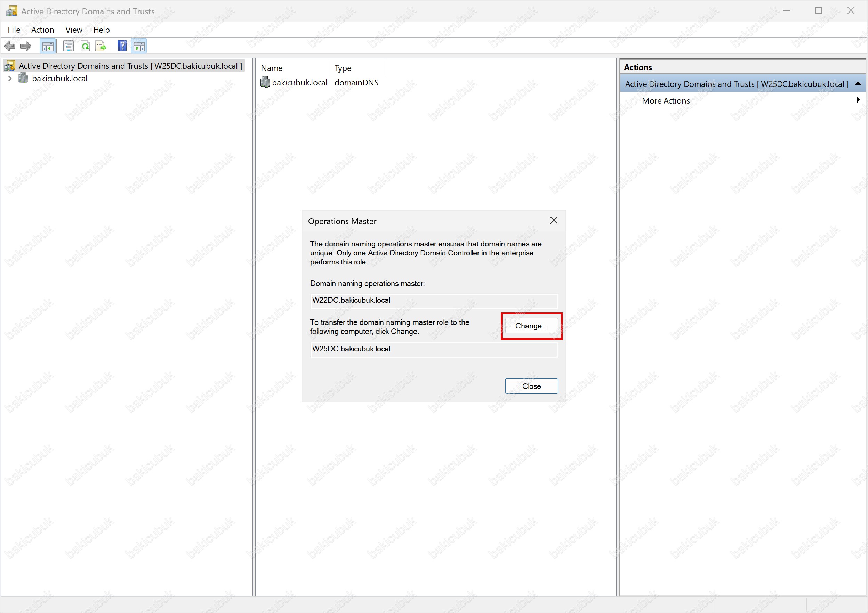Open the File menu

pos(14,30)
